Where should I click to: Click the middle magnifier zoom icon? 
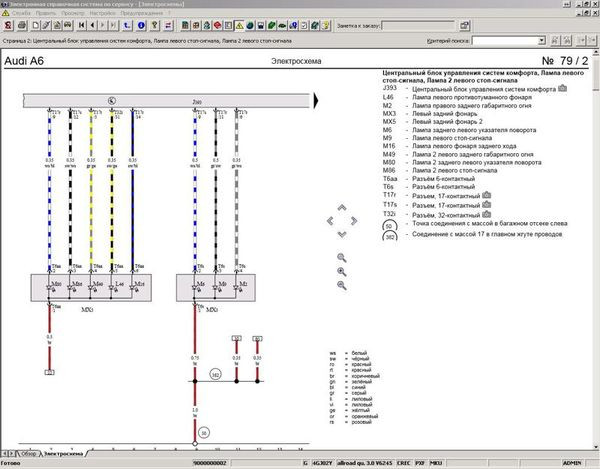341,271
